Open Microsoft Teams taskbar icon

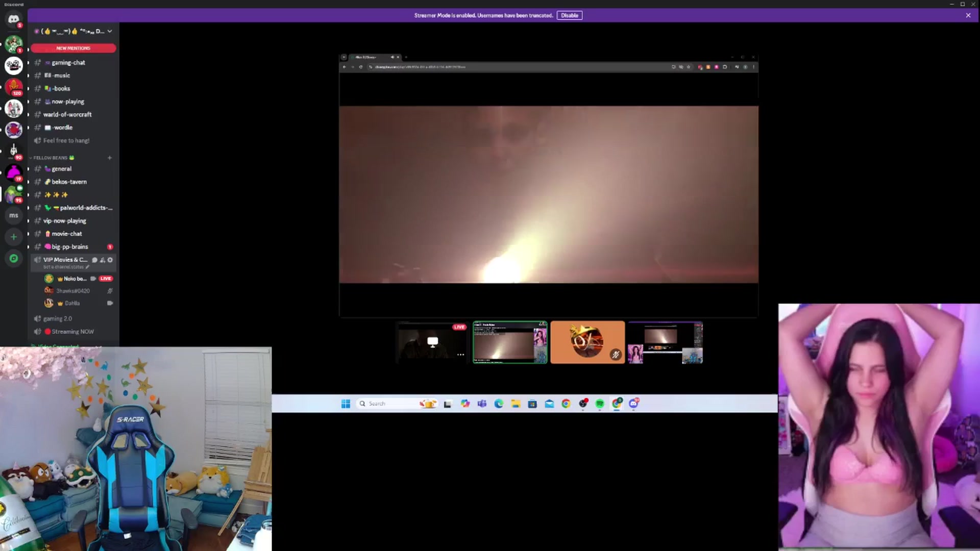pyautogui.click(x=482, y=404)
